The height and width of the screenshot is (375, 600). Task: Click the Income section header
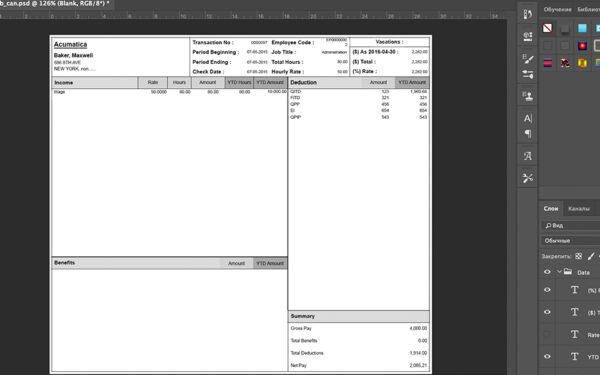[64, 83]
